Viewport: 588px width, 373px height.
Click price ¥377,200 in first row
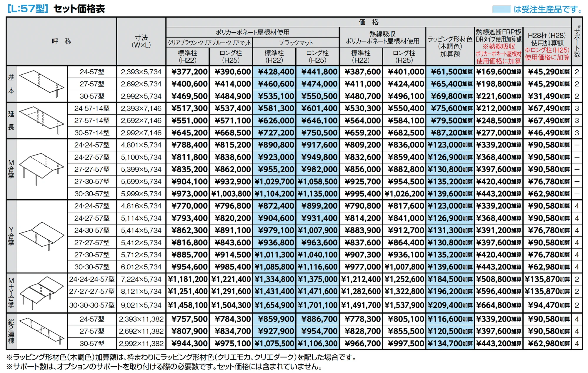tap(188, 72)
